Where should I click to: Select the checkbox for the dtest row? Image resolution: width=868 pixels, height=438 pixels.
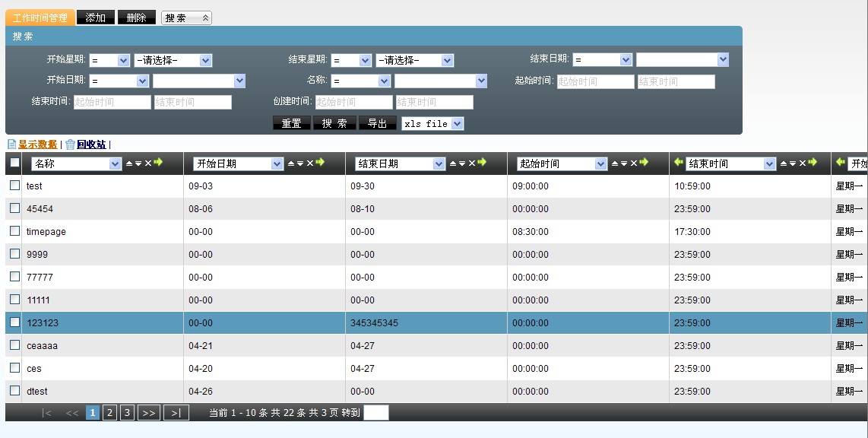[14, 391]
